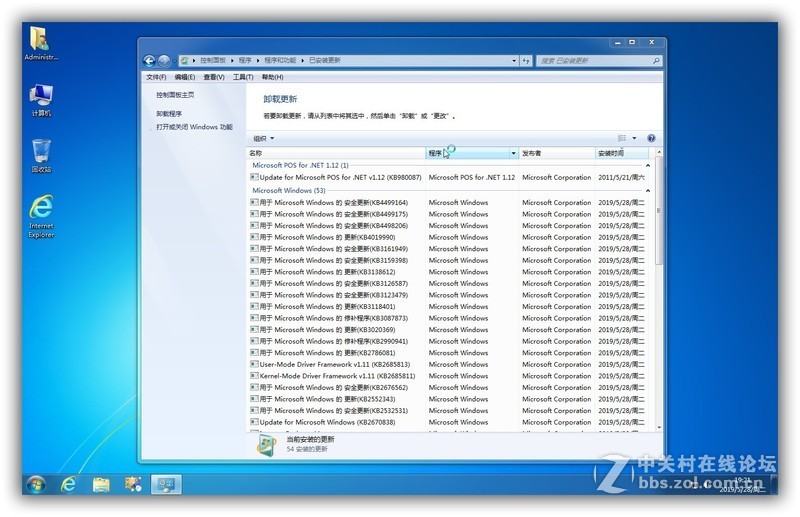Click icon of update KB4499164
The width and height of the screenshot is (800, 517).
(x=254, y=202)
